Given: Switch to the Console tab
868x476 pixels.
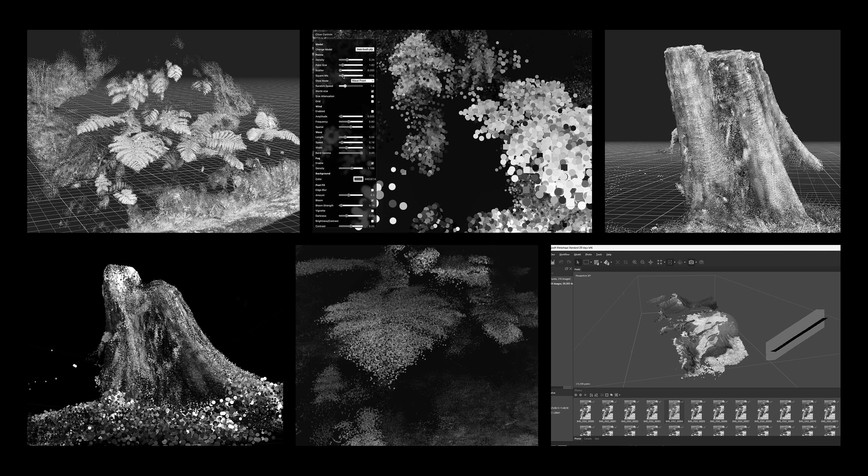Looking at the screenshot, I should (588, 439).
